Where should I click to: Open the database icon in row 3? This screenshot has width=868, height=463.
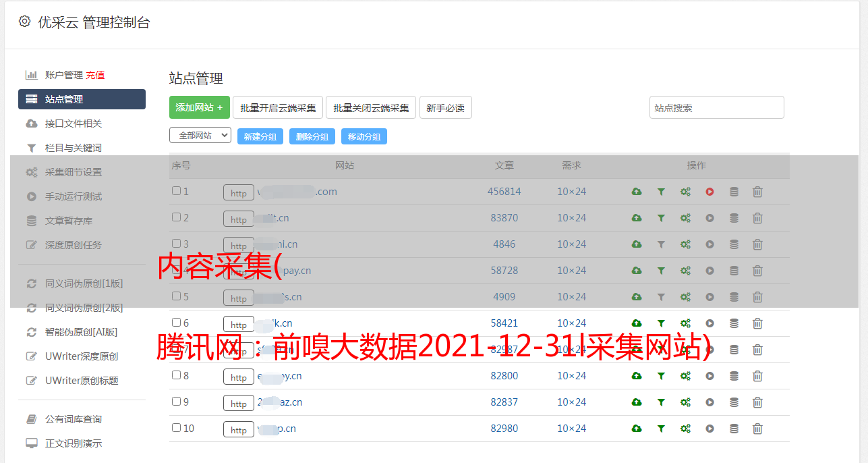pos(734,244)
